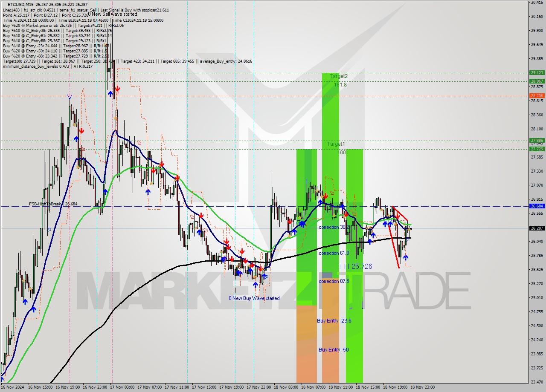This screenshot has height=392, width=546.
Task: Click the 26.040 price axis value
Action: [537, 241]
